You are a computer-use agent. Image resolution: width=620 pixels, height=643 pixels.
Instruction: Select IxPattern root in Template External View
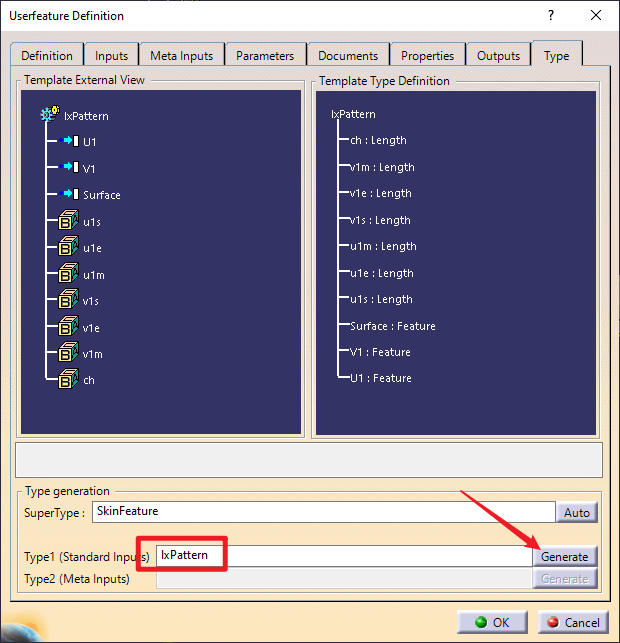(86, 116)
